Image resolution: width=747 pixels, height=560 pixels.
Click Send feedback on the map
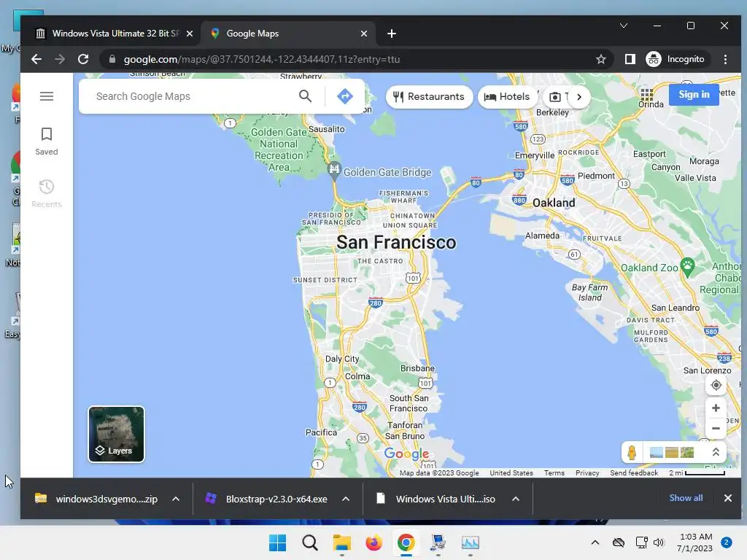point(634,472)
